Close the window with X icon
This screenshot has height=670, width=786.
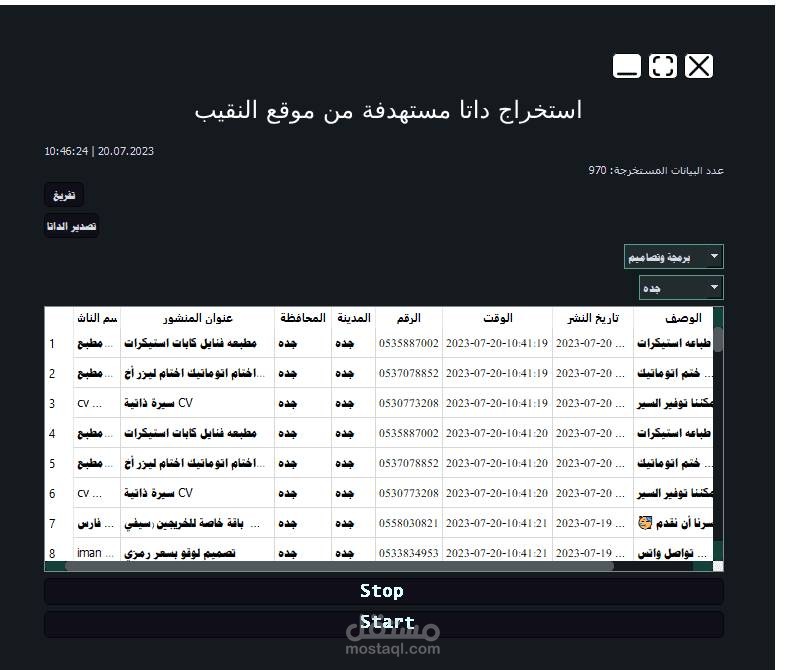pyautogui.click(x=699, y=66)
